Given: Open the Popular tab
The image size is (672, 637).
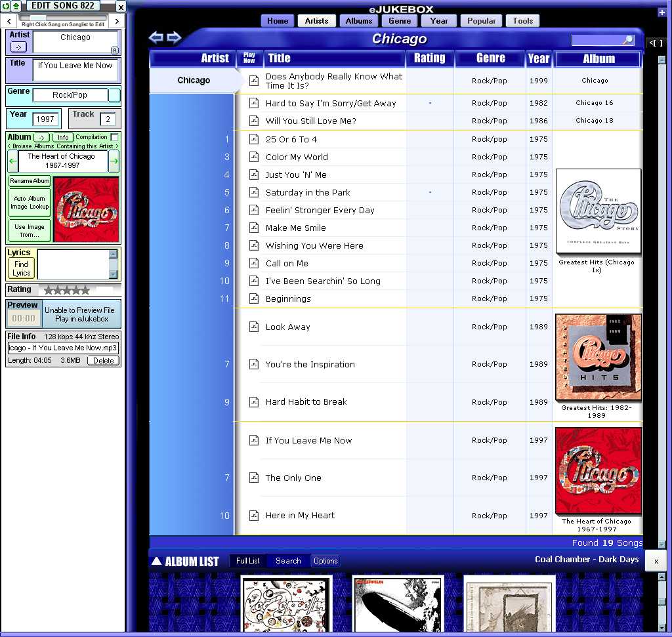Looking at the screenshot, I should (x=481, y=21).
